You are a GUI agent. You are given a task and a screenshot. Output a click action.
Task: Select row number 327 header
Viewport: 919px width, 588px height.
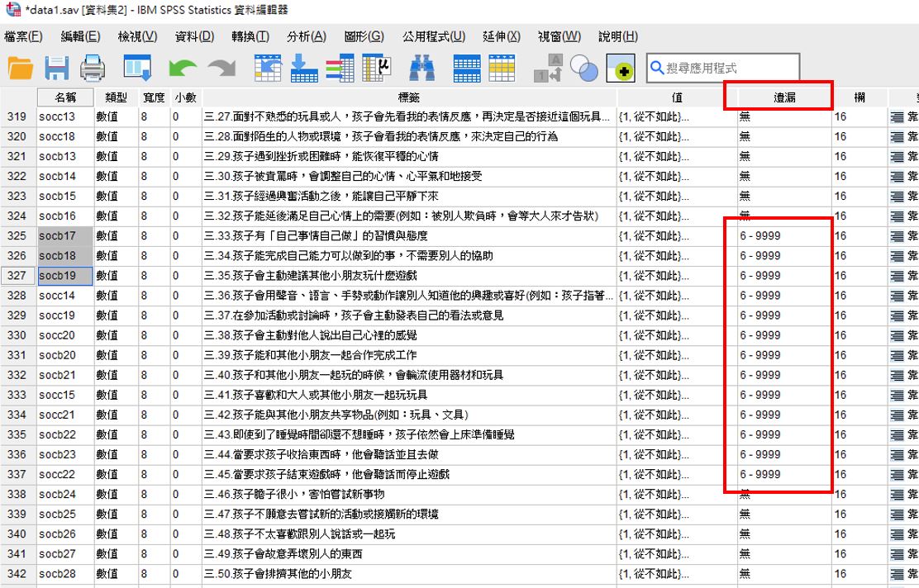pos(17,276)
